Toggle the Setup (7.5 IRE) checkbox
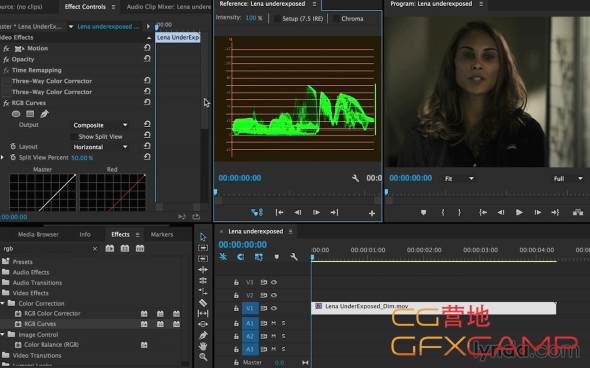The width and height of the screenshot is (590, 368). click(277, 18)
